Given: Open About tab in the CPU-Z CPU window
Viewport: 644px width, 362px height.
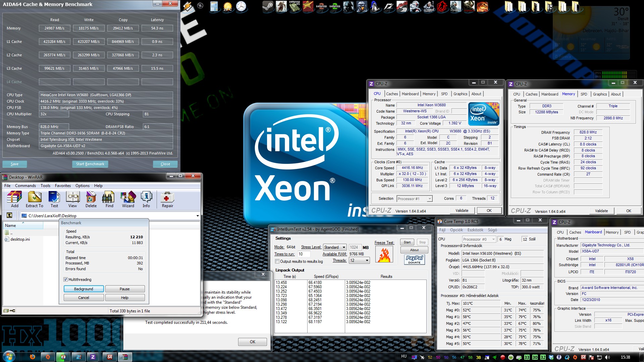Looking at the screenshot, I should [x=476, y=94].
